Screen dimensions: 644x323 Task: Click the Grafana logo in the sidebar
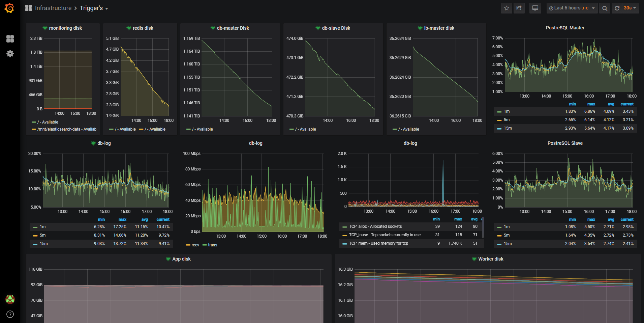pyautogui.click(x=9, y=8)
